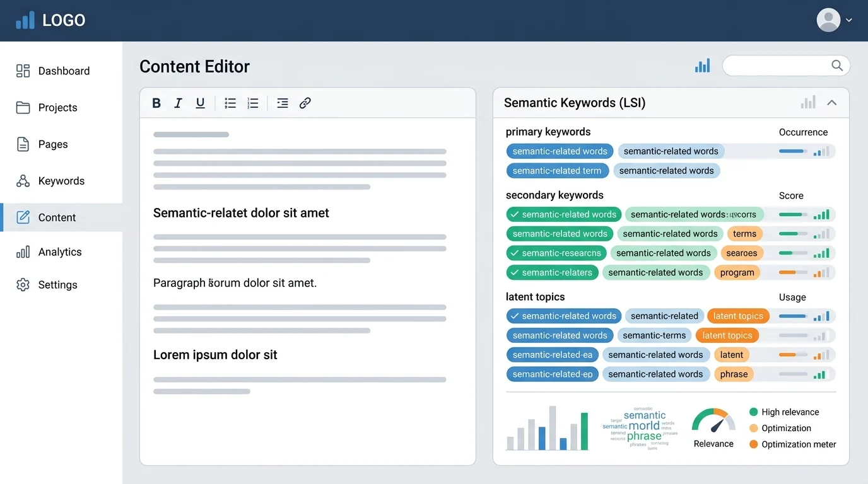Insert a bulleted list from the toolbar
This screenshot has width=868, height=484.
coord(230,103)
